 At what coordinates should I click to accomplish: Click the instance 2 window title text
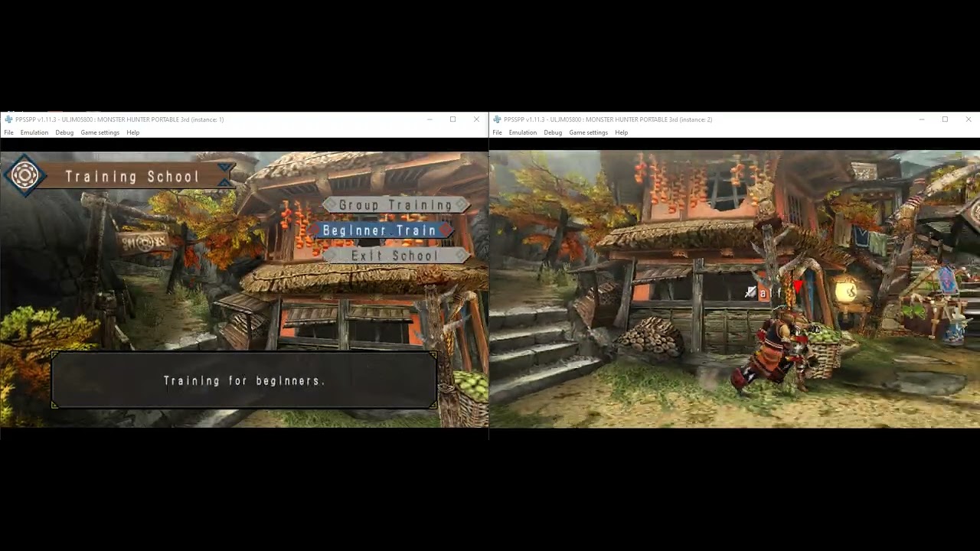coord(608,119)
